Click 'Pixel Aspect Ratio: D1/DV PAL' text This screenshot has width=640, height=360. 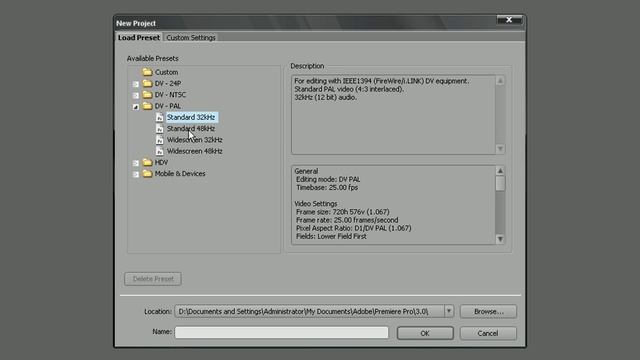point(353,228)
